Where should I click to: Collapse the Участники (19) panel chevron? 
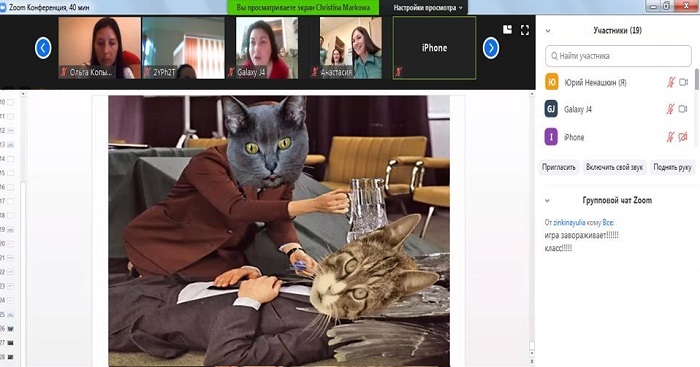[548, 31]
